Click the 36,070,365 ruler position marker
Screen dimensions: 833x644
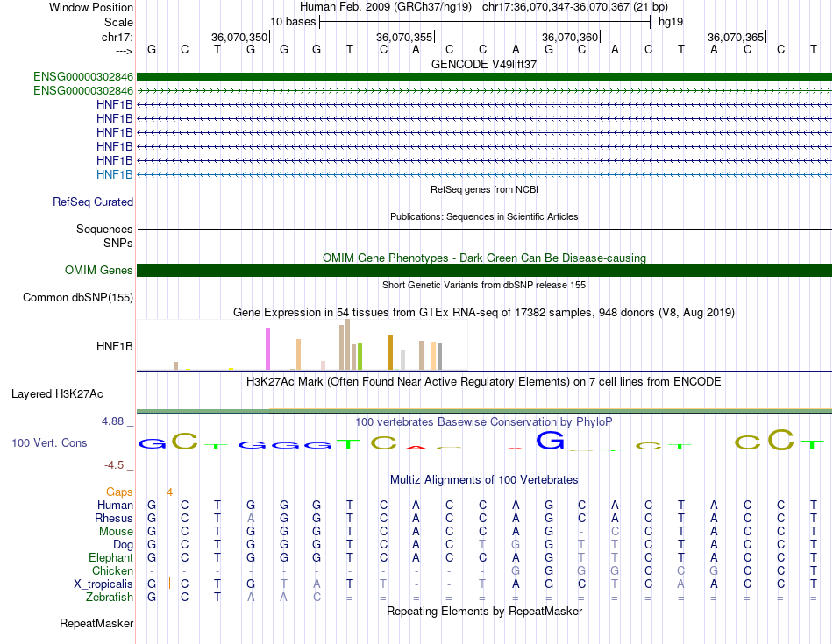736,37
